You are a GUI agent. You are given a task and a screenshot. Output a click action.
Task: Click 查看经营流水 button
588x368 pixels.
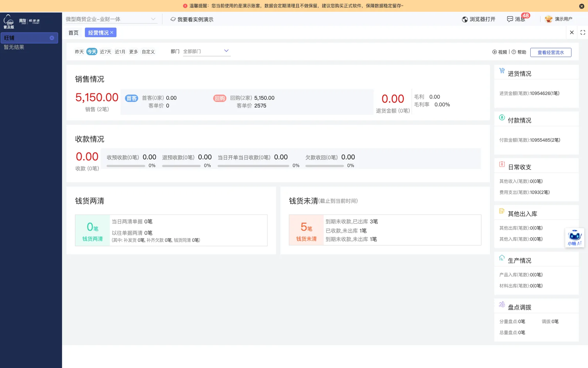coord(551,53)
